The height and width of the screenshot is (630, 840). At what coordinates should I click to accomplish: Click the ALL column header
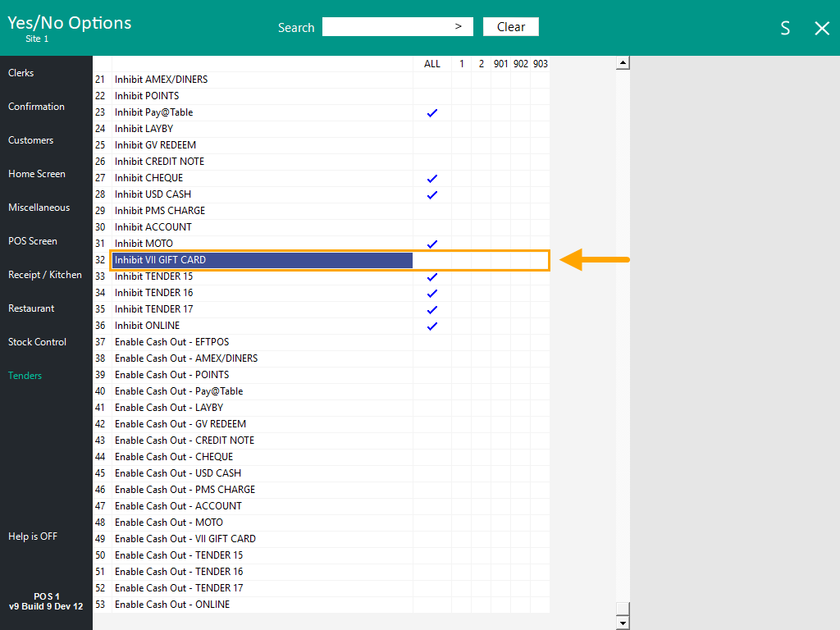tap(432, 64)
